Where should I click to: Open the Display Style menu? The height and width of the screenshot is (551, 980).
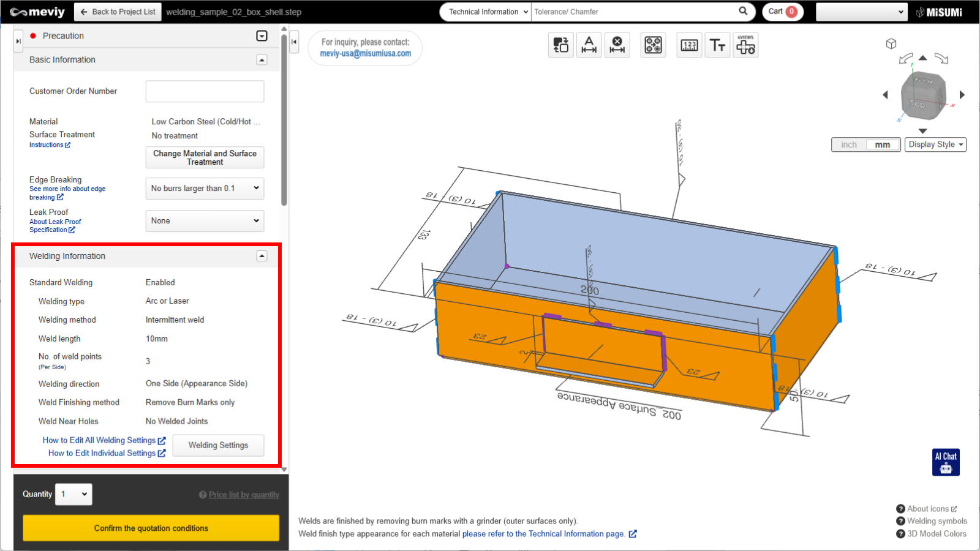point(935,144)
